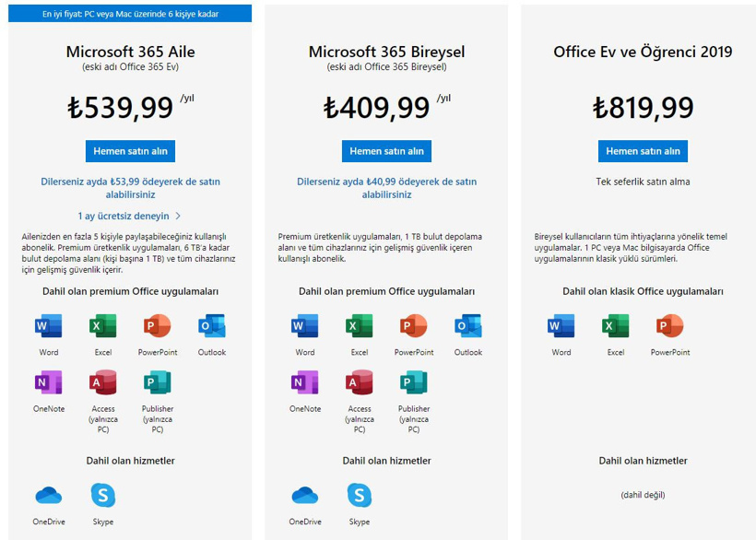This screenshot has width=756, height=540.
Task: Click Hemen satın alın for Microsoft 365 Aile
Action: [x=129, y=151]
